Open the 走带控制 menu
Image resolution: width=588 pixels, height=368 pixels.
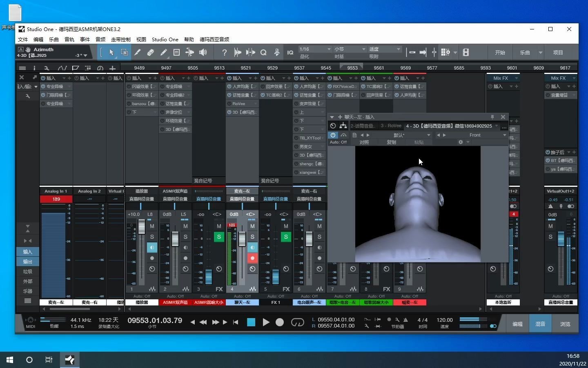[120, 40]
